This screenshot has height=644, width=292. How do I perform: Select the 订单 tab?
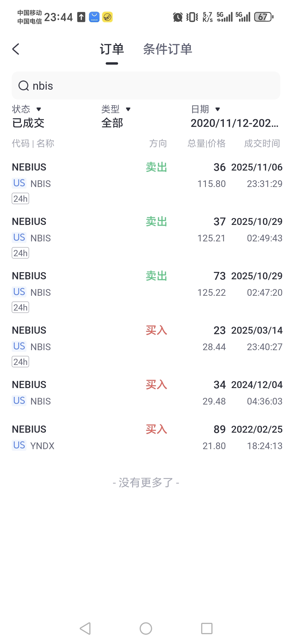pyautogui.click(x=112, y=49)
